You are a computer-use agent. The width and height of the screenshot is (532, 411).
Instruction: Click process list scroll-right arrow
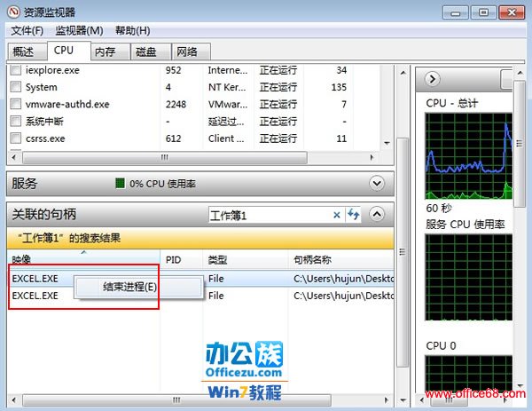pyautogui.click(x=372, y=157)
